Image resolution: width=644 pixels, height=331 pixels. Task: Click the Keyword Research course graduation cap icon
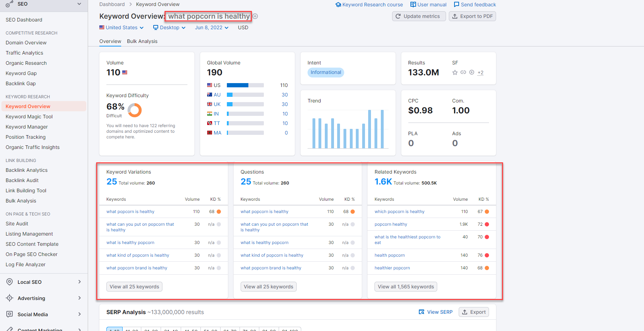(338, 5)
